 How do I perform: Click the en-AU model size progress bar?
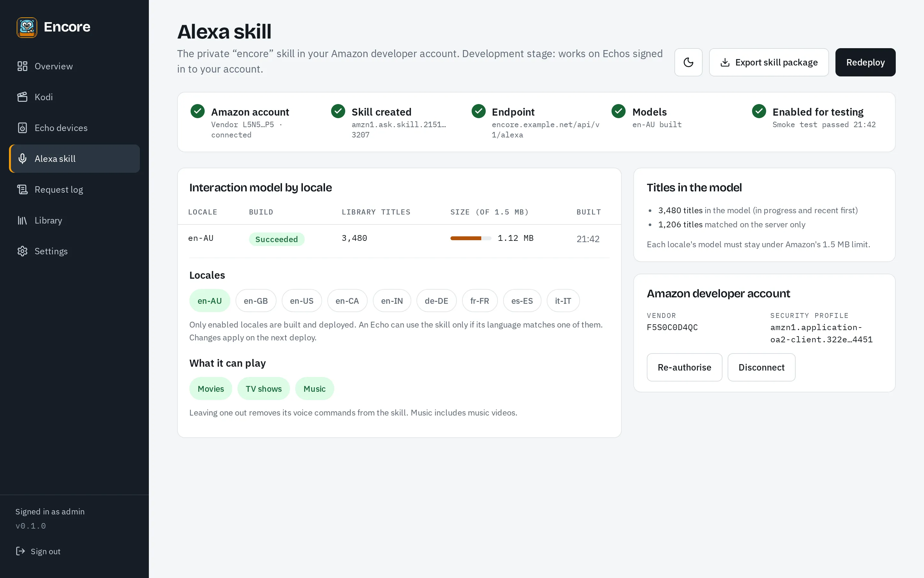click(471, 238)
